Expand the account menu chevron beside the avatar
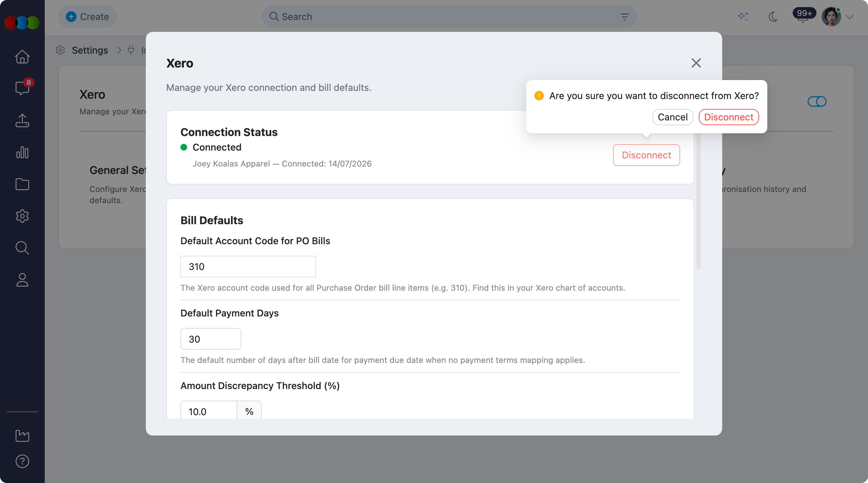The height and width of the screenshot is (483, 868). tap(849, 17)
